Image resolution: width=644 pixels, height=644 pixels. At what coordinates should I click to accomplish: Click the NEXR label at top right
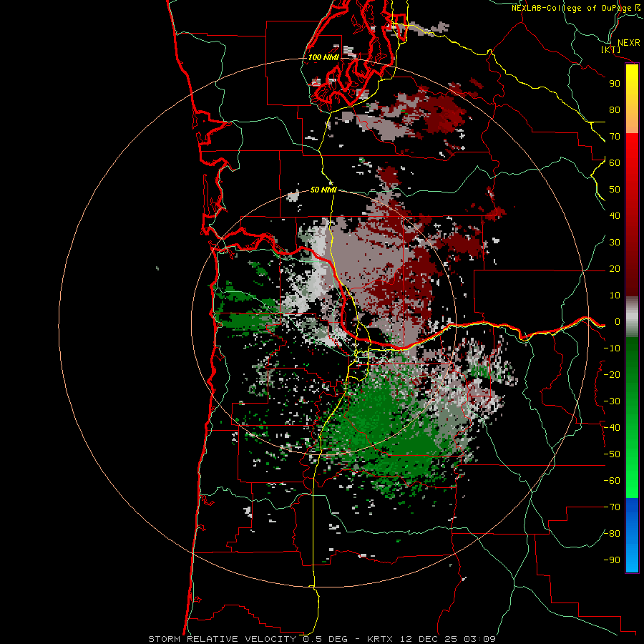pyautogui.click(x=629, y=43)
